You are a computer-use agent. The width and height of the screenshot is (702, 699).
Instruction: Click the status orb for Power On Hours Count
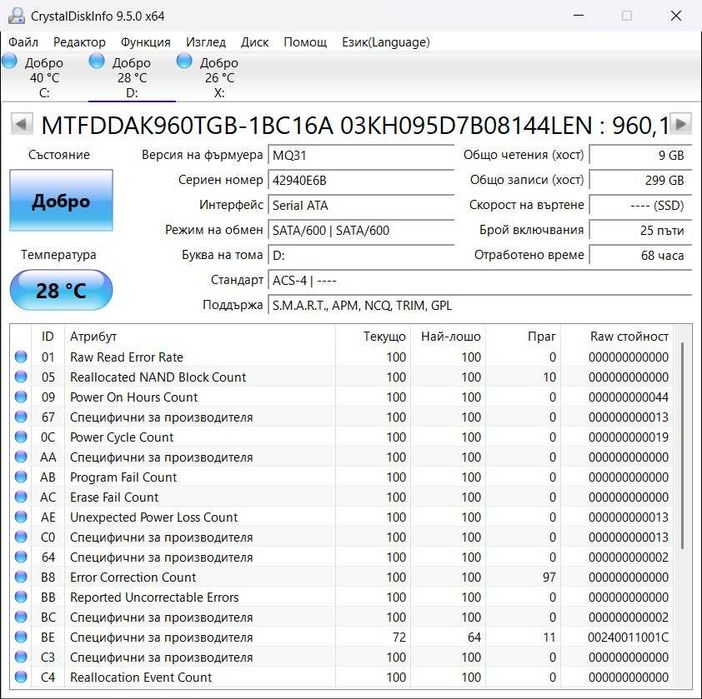pyautogui.click(x=21, y=397)
